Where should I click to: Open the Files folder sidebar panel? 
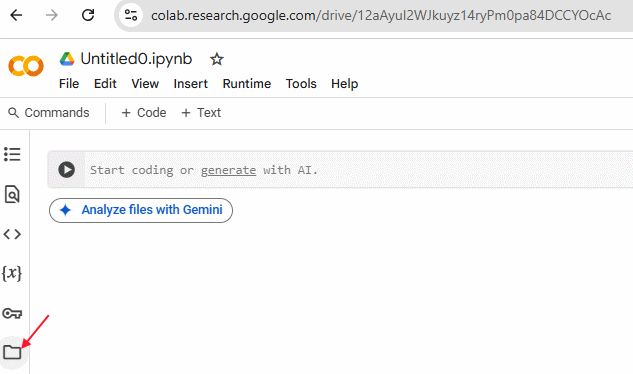tap(12, 352)
